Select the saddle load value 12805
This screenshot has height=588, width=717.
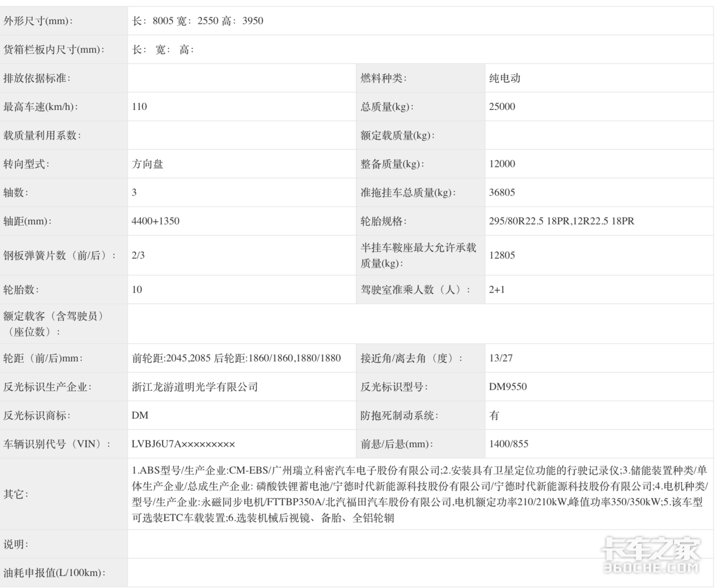click(502, 255)
